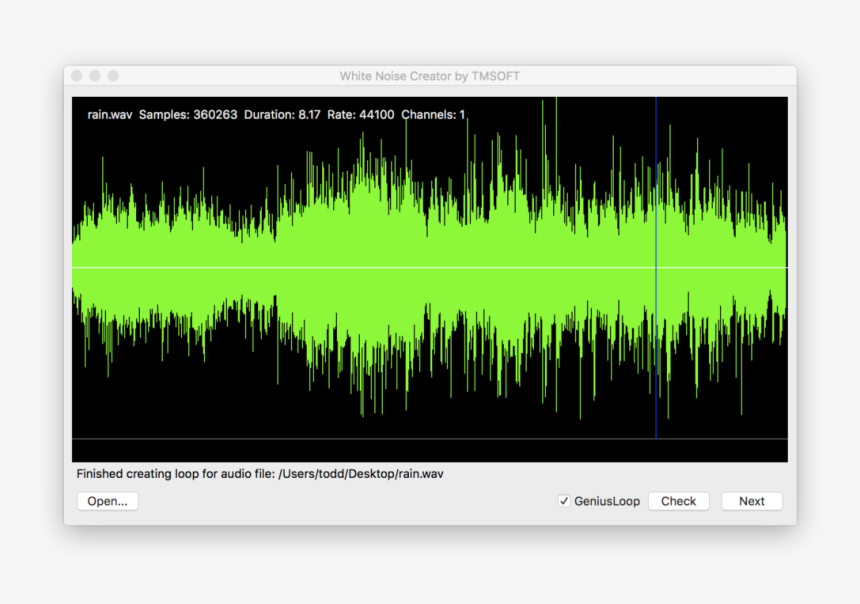Click the Samples: 360263 readout
Image resolution: width=860 pixels, height=604 pixels.
coord(188,115)
